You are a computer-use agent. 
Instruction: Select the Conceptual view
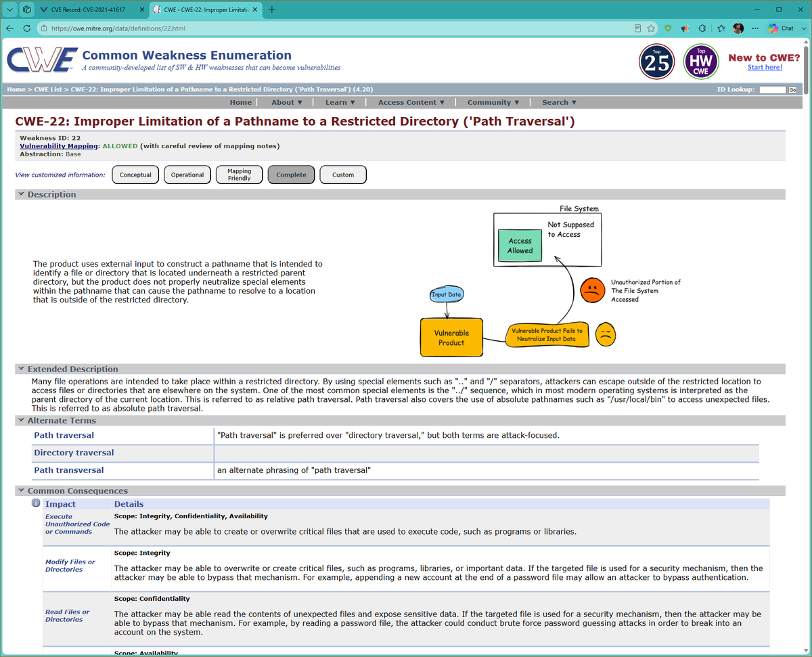135,175
